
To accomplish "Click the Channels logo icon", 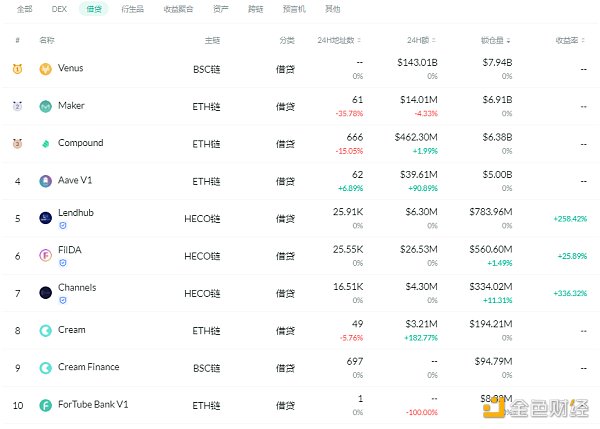I will pyautogui.click(x=46, y=292).
